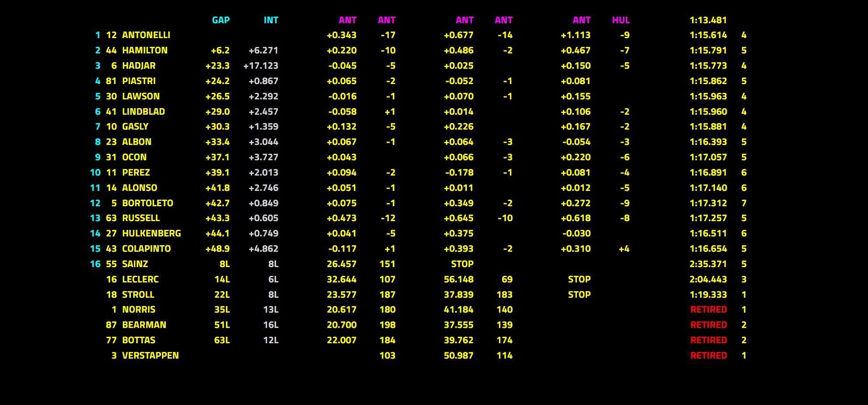Select Hamilton's last lap time 1:15.791
The height and width of the screenshot is (405, 868).
click(708, 50)
